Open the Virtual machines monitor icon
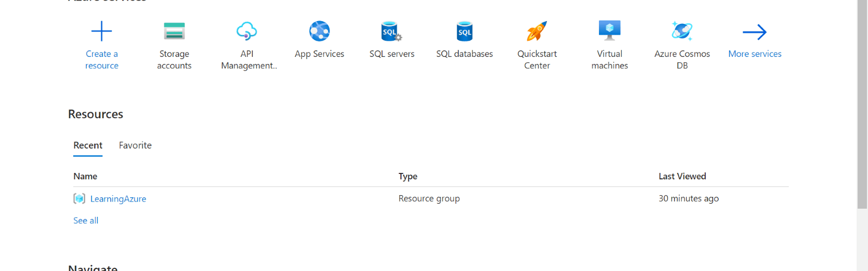The width and height of the screenshot is (868, 271). 610,31
